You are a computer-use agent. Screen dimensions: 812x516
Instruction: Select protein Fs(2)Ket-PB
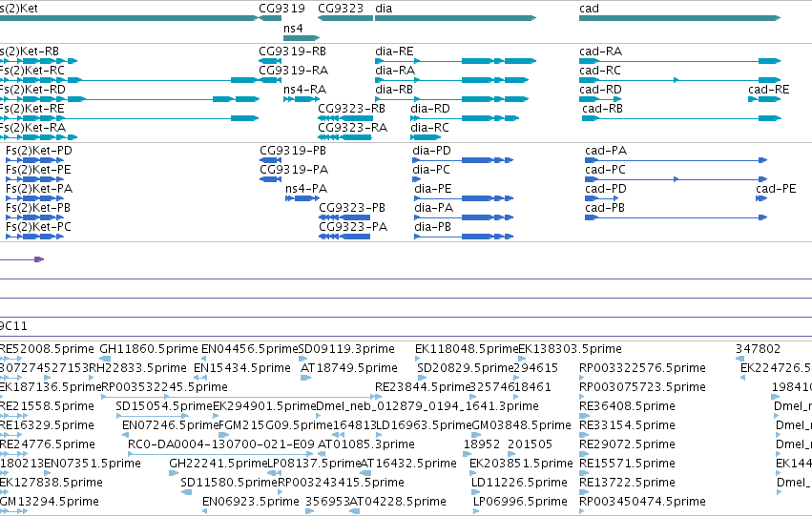pos(34,217)
